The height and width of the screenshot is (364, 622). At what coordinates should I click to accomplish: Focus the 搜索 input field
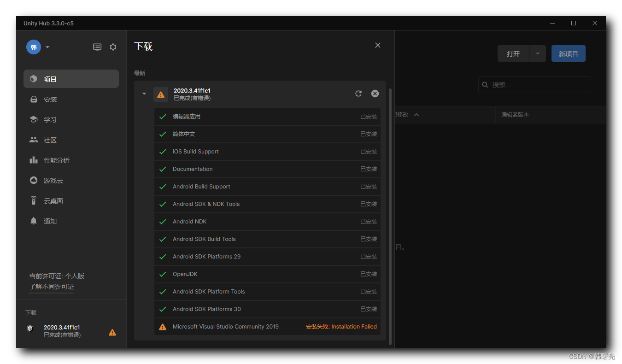point(534,85)
